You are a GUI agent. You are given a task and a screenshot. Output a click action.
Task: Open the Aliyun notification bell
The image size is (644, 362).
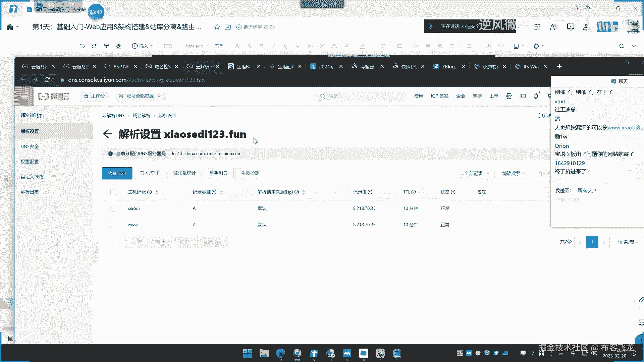tap(536, 96)
